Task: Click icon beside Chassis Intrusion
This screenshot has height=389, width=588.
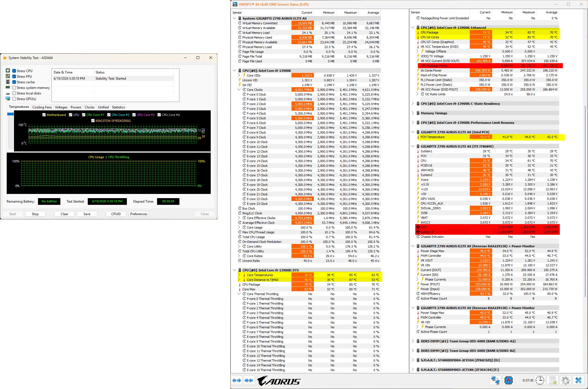Action: click(418, 237)
